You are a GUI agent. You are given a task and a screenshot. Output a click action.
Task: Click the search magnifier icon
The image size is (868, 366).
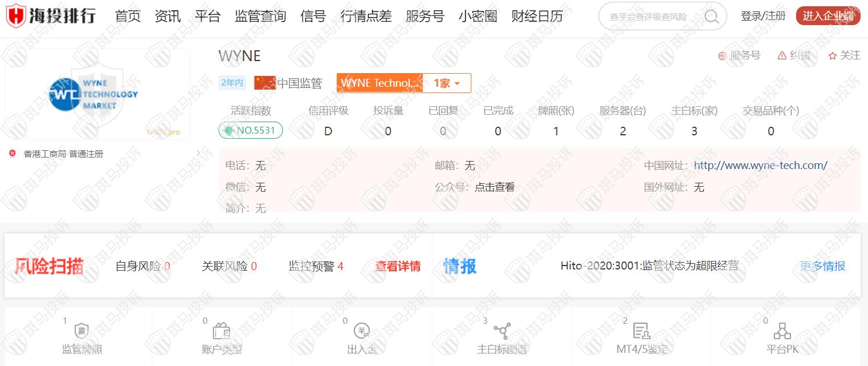click(x=711, y=17)
